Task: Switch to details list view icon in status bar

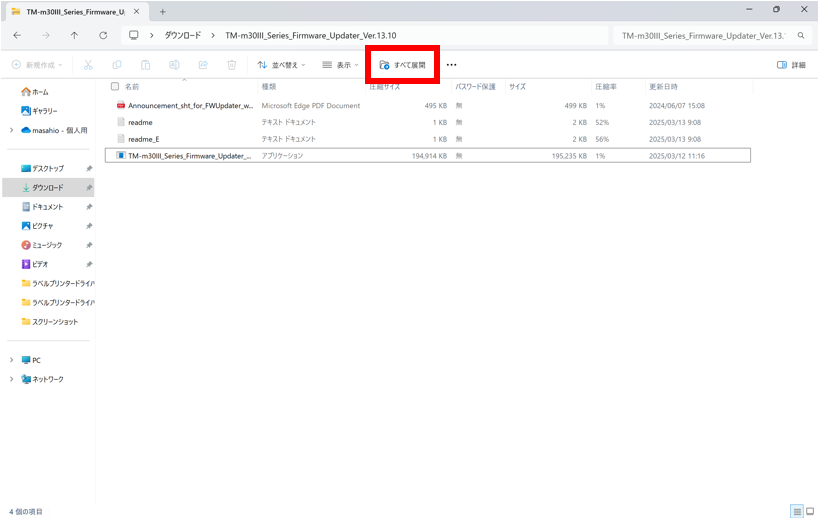Action: pyautogui.click(x=797, y=512)
